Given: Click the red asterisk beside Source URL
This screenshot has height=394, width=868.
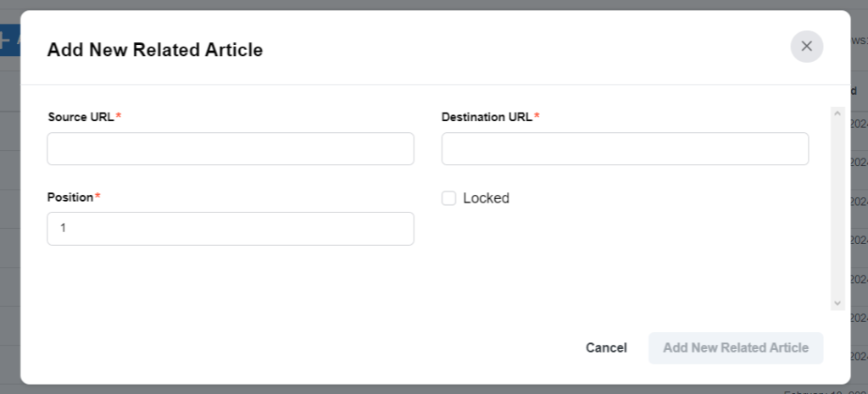Looking at the screenshot, I should (119, 116).
